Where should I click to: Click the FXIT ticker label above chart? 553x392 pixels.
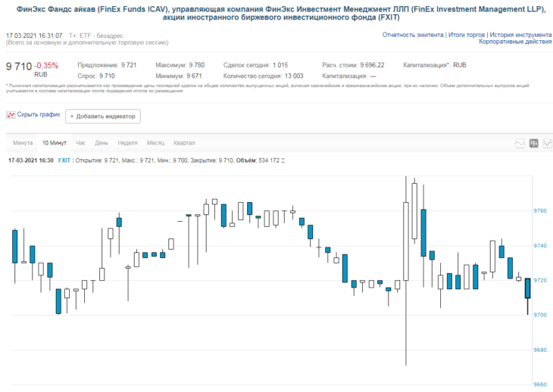point(64,160)
